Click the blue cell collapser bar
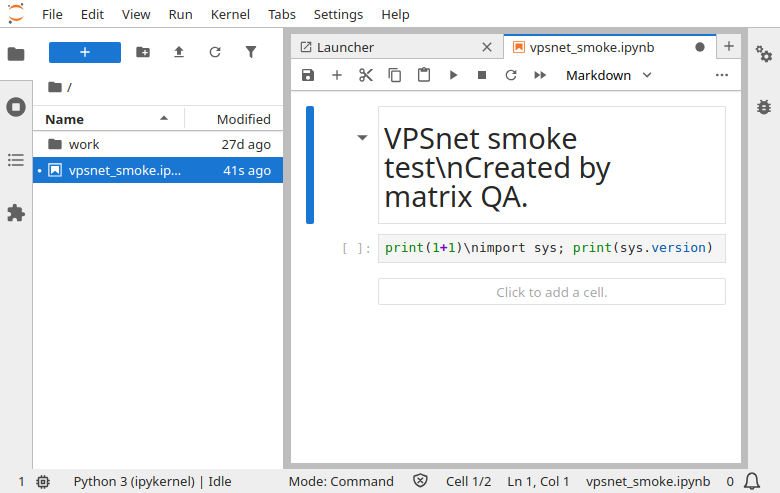 [310, 165]
